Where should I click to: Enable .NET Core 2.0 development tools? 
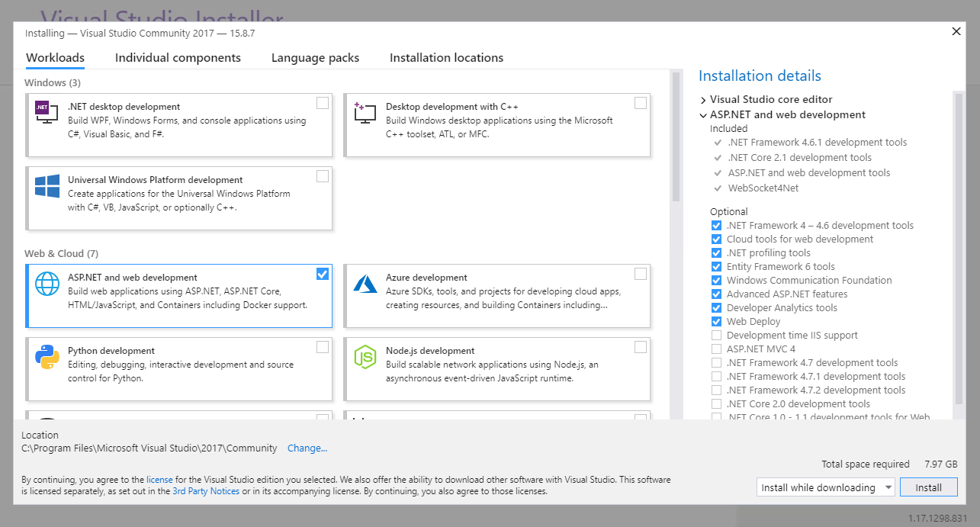click(x=716, y=404)
